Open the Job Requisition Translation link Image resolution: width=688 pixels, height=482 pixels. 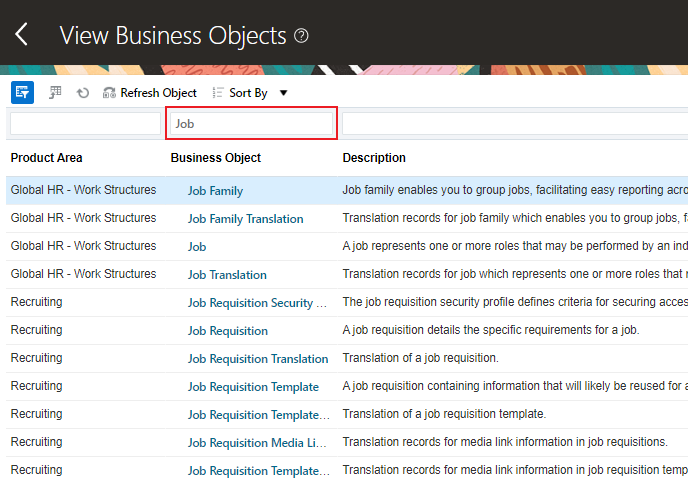258,359
